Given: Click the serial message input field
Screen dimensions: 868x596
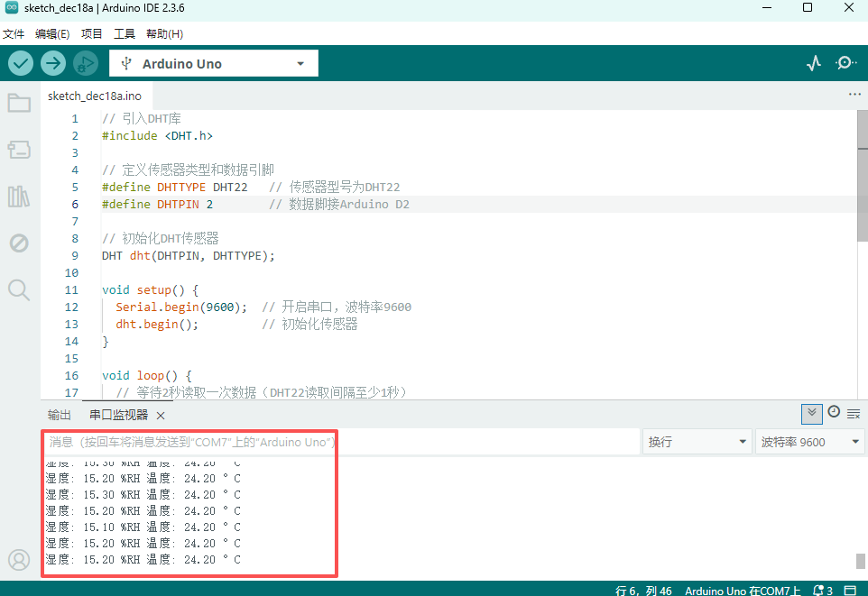Looking at the screenshot, I should tap(341, 442).
